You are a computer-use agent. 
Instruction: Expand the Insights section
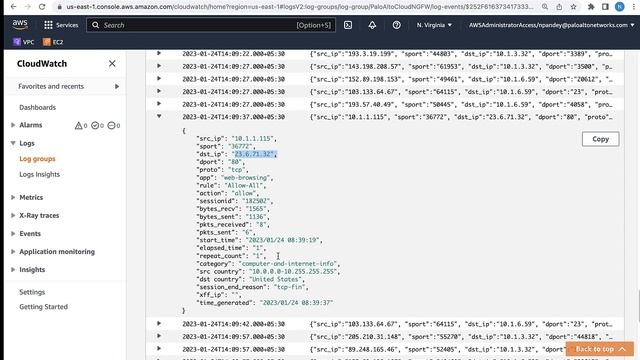(13, 269)
